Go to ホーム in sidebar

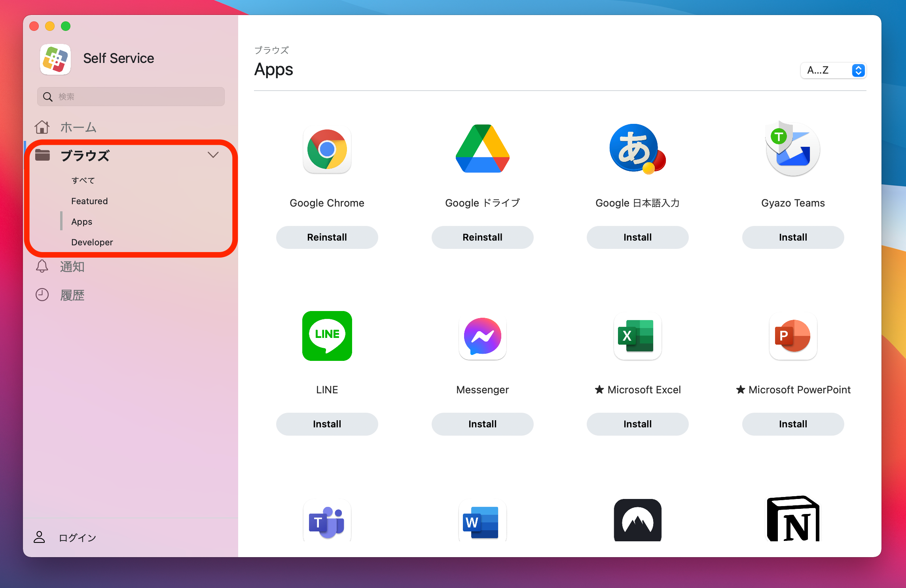pos(78,127)
